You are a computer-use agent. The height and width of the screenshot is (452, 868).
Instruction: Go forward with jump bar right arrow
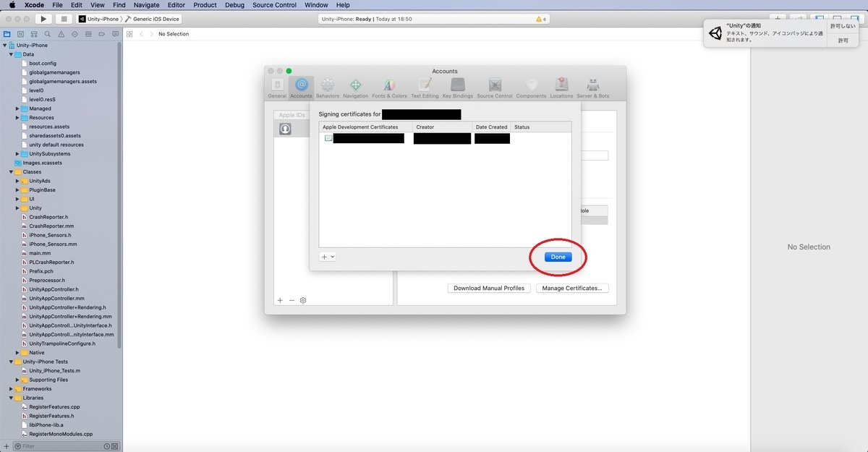(x=150, y=34)
